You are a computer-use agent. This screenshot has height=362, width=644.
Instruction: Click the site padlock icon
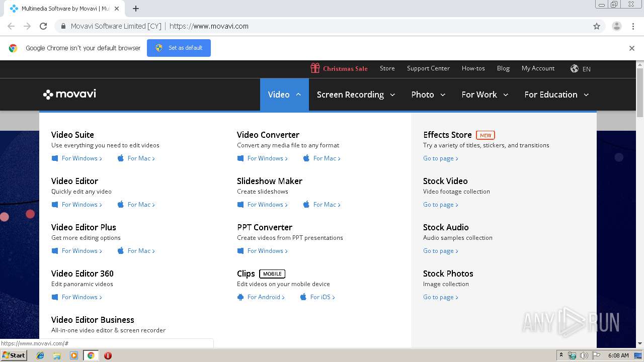tap(63, 26)
